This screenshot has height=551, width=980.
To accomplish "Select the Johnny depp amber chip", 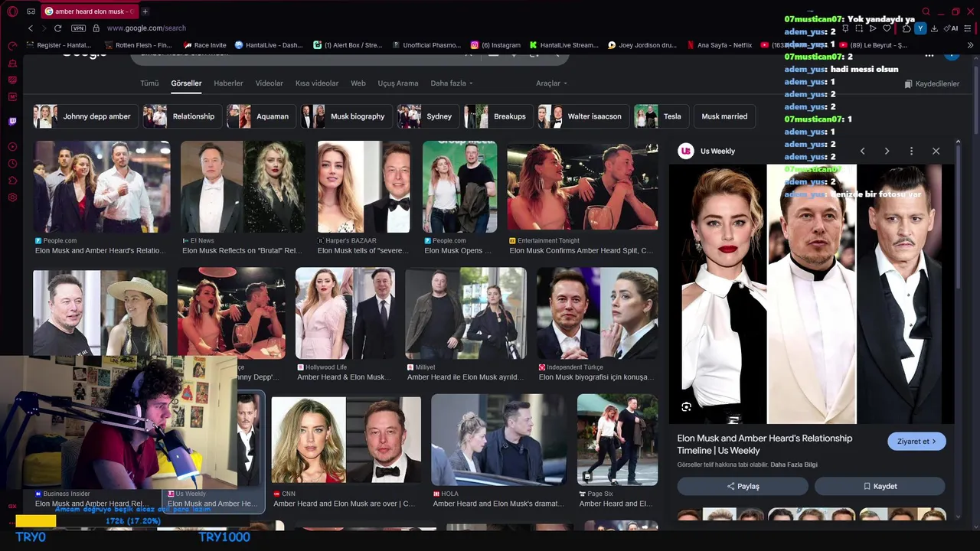I will click(87, 116).
